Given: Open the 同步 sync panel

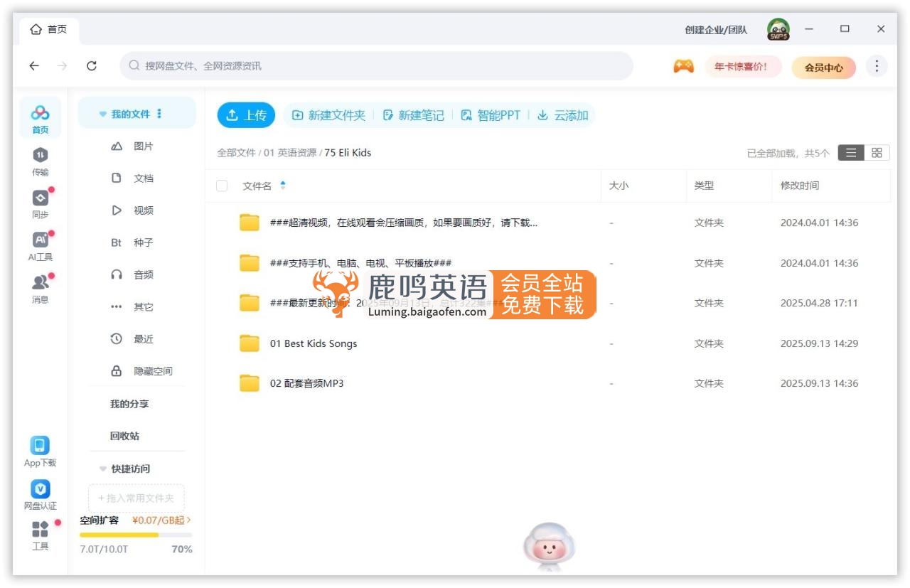Looking at the screenshot, I should coord(40,203).
